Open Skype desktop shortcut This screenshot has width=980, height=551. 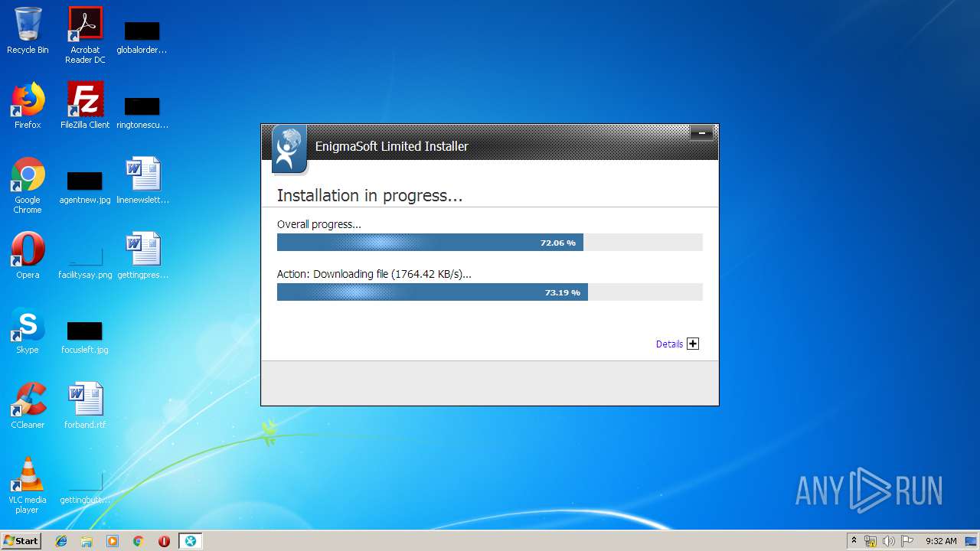(x=28, y=331)
